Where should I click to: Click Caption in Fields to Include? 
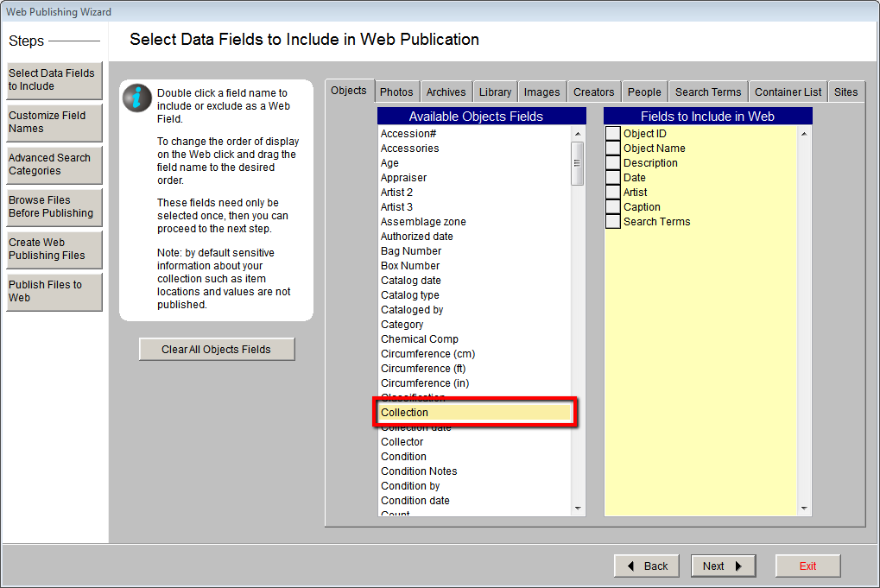(x=642, y=206)
